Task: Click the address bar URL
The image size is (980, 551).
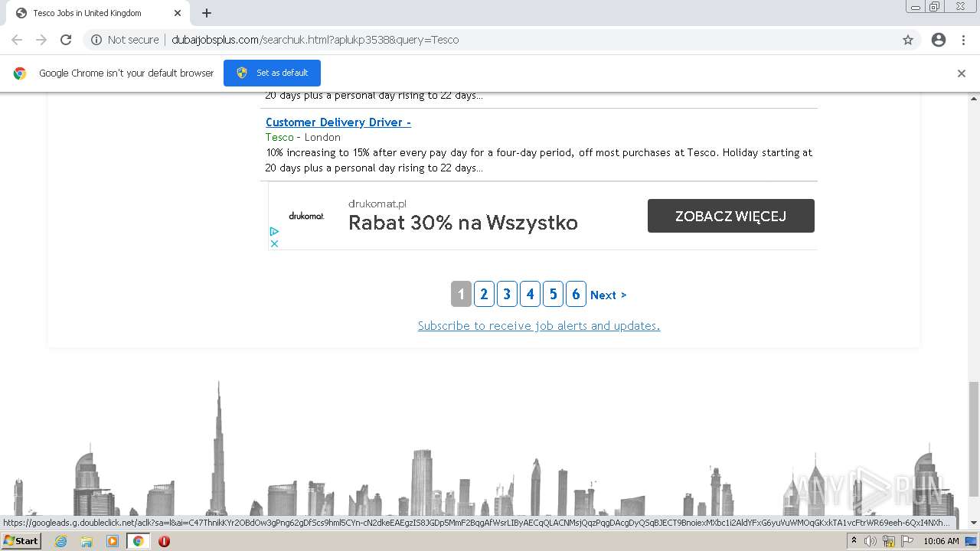Action: 315,40
